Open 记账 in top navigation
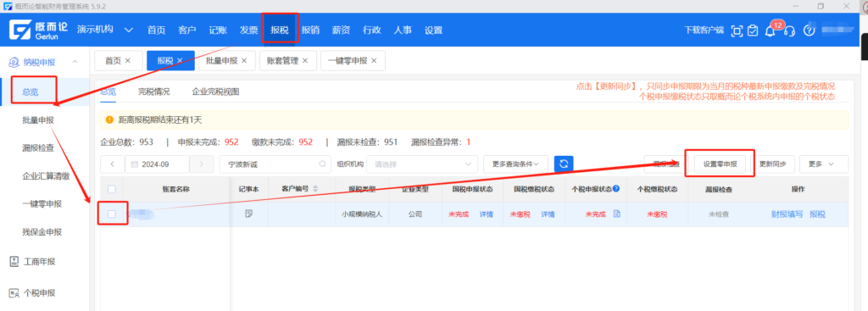868x311 pixels. tap(218, 30)
